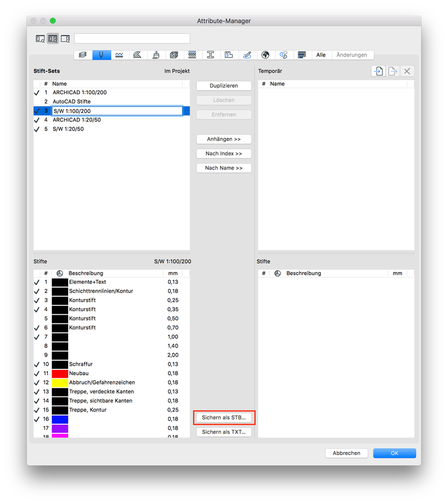Select pen row Schraffur
This screenshot has width=448, height=504.
point(111,364)
